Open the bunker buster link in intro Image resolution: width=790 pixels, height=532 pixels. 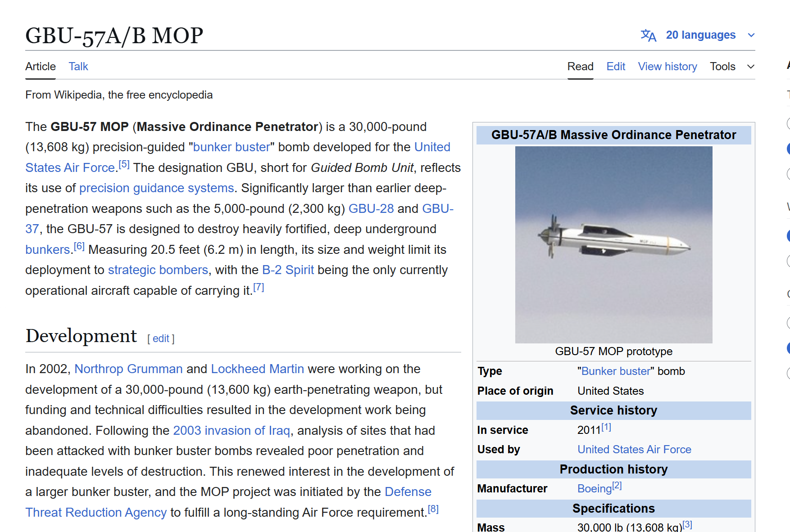pyautogui.click(x=232, y=147)
